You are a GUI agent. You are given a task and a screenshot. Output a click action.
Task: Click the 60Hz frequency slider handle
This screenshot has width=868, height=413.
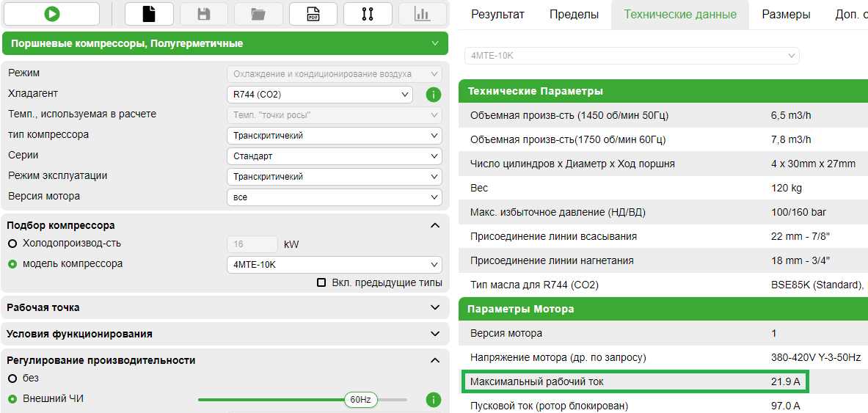point(360,399)
